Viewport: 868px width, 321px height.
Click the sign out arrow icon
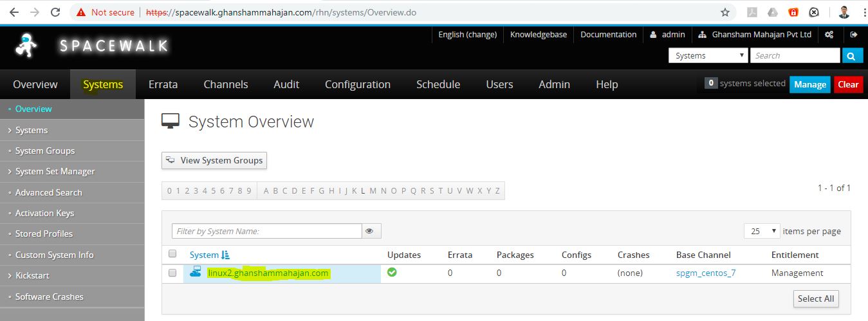pos(854,35)
